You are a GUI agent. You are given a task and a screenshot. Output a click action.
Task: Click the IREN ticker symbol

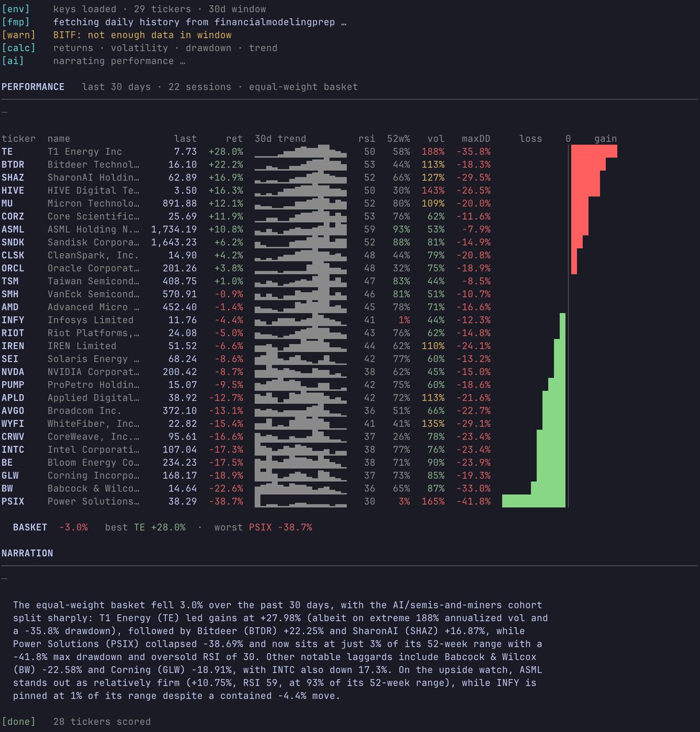(x=13, y=346)
